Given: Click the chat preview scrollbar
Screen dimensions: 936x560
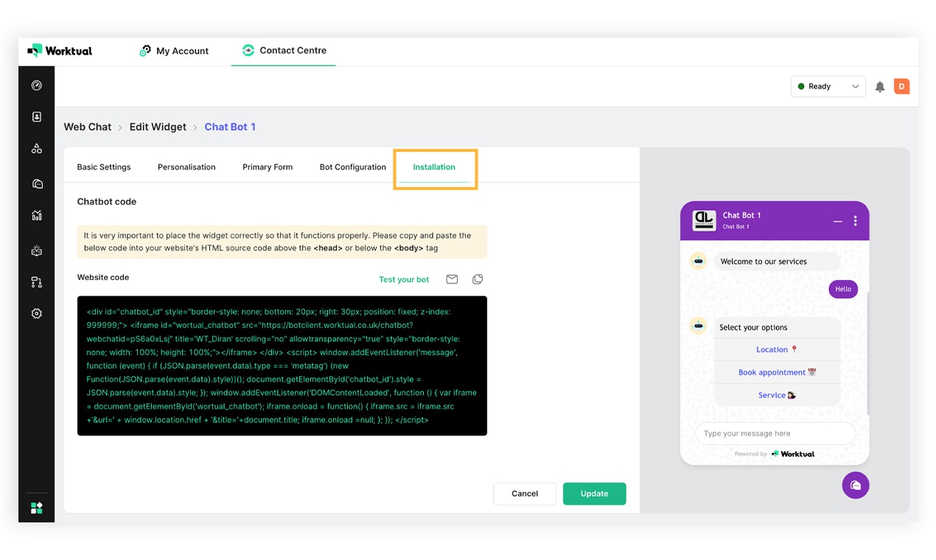Looking at the screenshot, I should point(867,354).
